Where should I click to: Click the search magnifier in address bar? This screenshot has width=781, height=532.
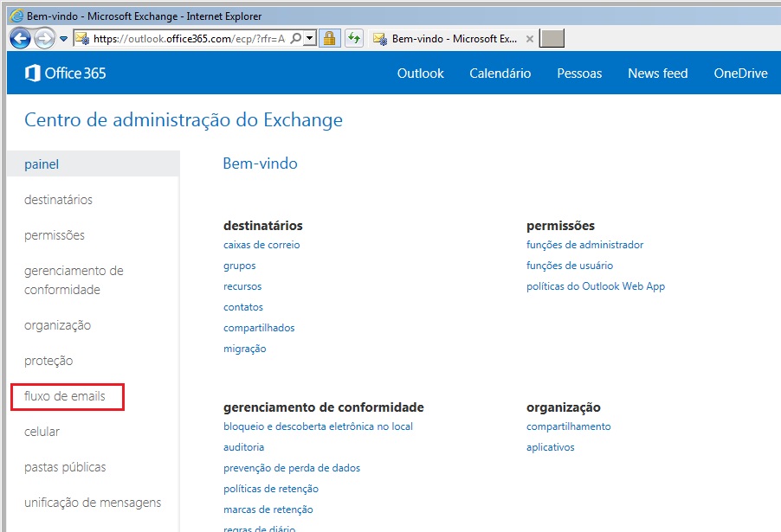(x=296, y=38)
